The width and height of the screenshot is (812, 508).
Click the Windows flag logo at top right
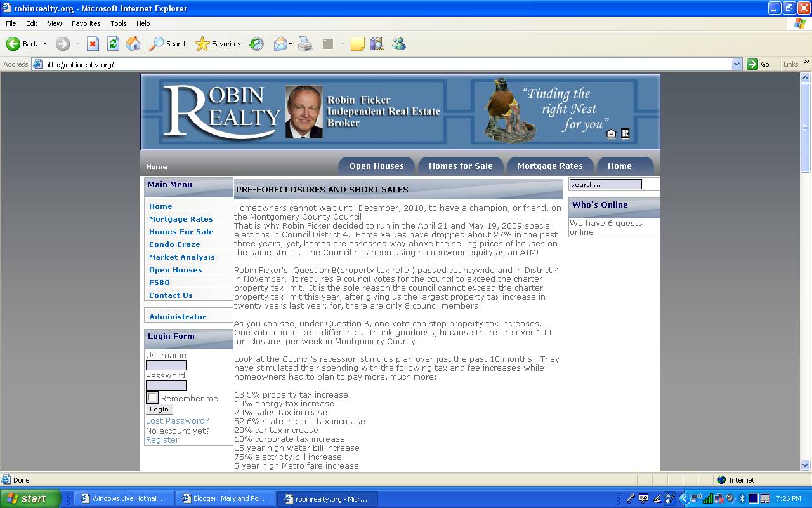[800, 23]
